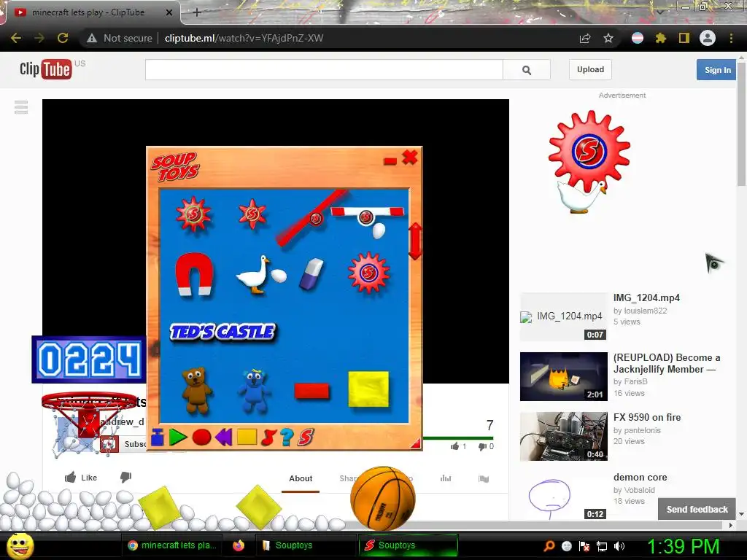Click the tray search magnifier icon
Image resolution: width=747 pixels, height=560 pixels.
pyautogui.click(x=549, y=545)
